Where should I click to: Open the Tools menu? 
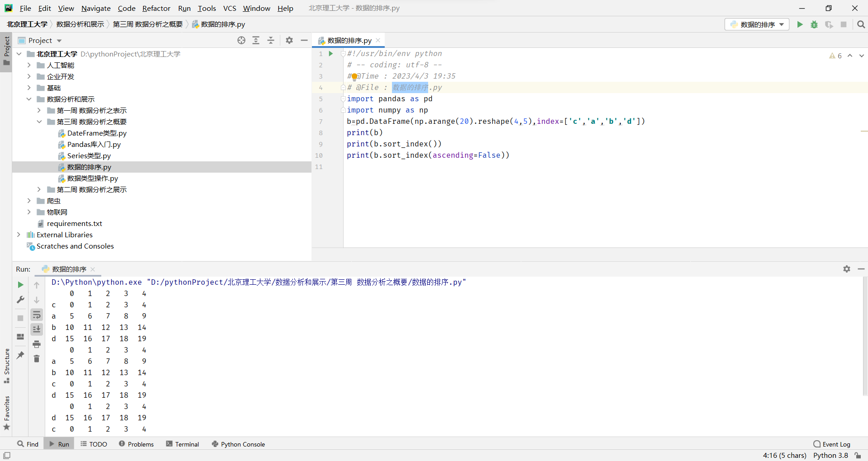[207, 8]
